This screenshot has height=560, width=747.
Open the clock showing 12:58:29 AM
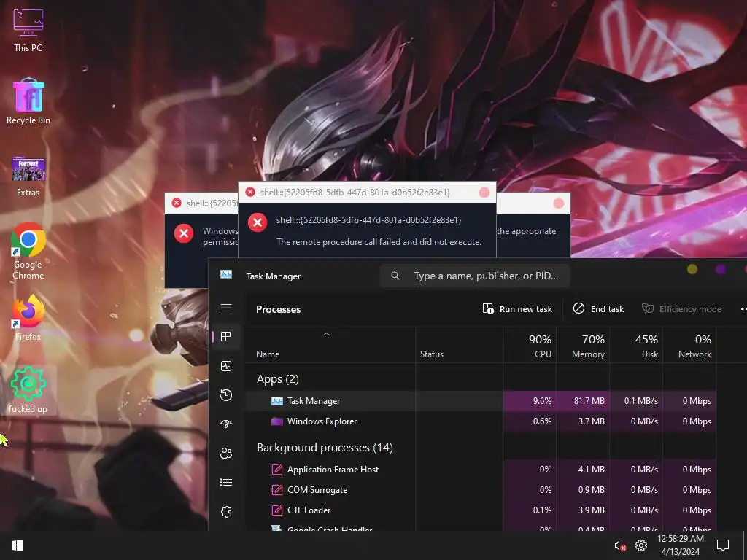681,545
